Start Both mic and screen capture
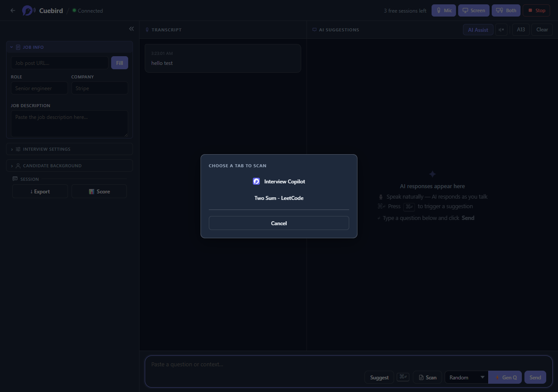This screenshot has height=392, width=558. [x=506, y=10]
